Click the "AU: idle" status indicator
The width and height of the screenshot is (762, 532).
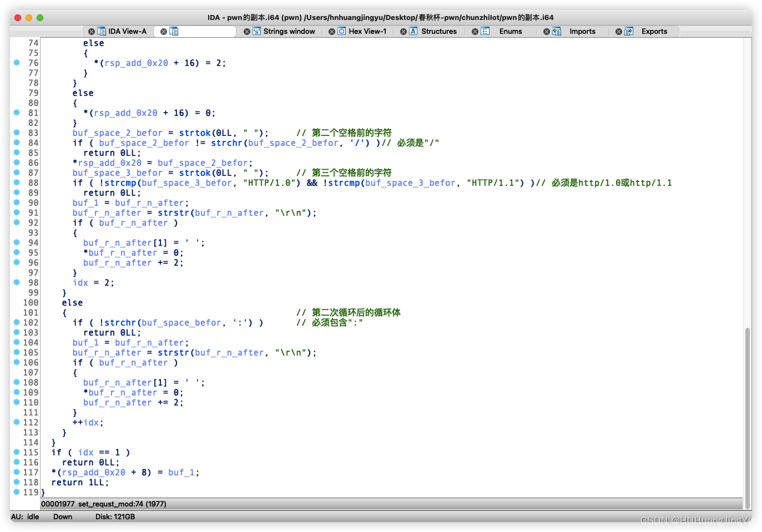[x=25, y=516]
